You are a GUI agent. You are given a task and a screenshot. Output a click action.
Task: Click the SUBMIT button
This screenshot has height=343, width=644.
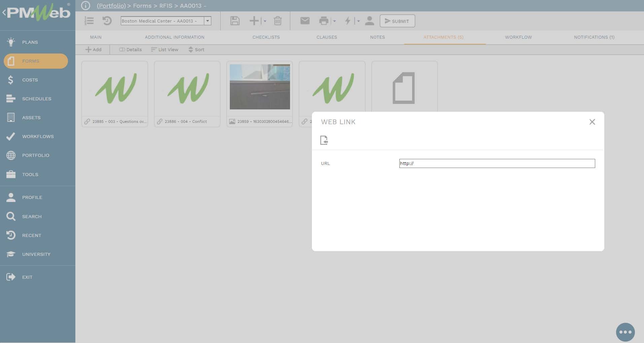click(x=397, y=21)
